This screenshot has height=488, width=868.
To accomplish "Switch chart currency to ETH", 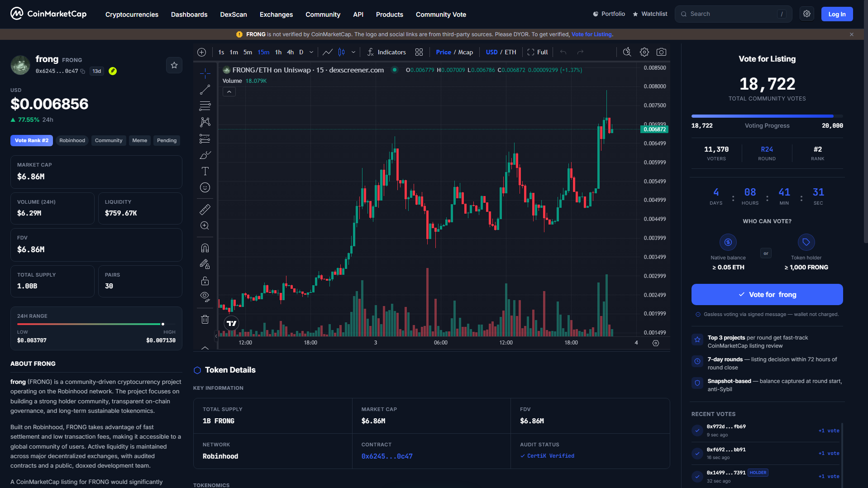I will [510, 52].
